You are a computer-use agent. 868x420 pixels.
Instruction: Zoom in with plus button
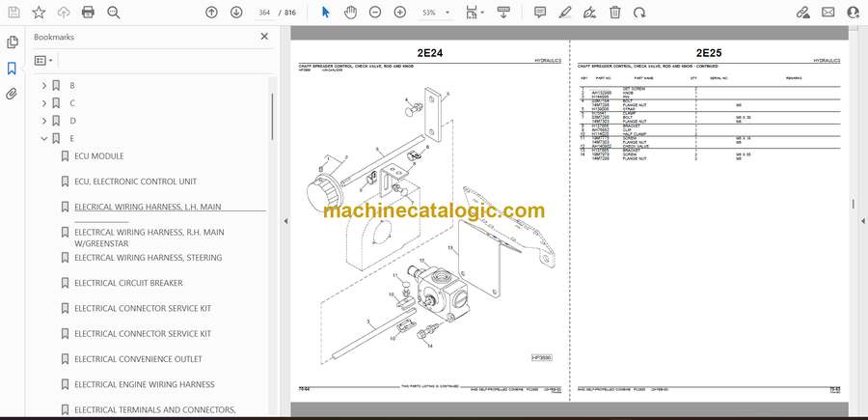point(399,13)
